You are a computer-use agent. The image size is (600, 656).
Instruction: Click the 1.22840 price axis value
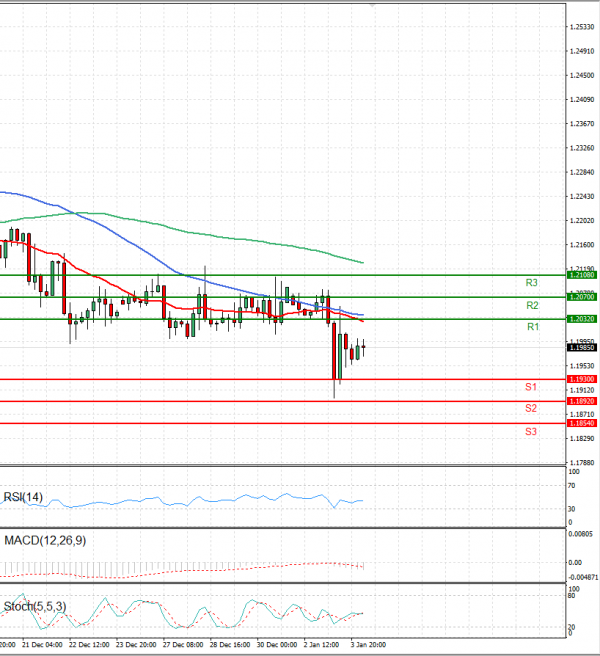[x=582, y=172]
